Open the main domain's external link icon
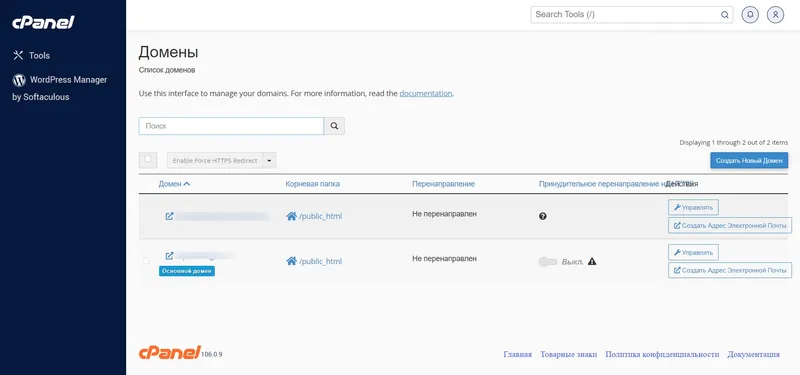Viewport: 800px width, 375px height. (x=169, y=256)
